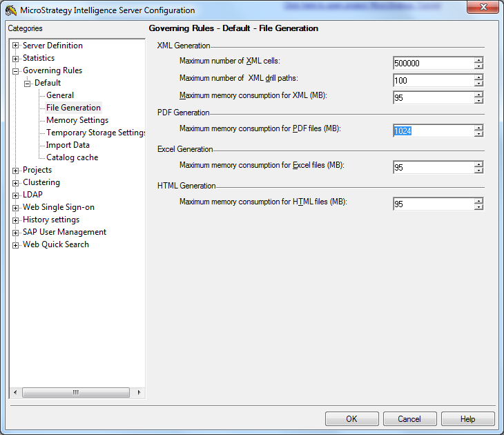Open the Memory Settings tree item
504x435 pixels.
point(77,120)
